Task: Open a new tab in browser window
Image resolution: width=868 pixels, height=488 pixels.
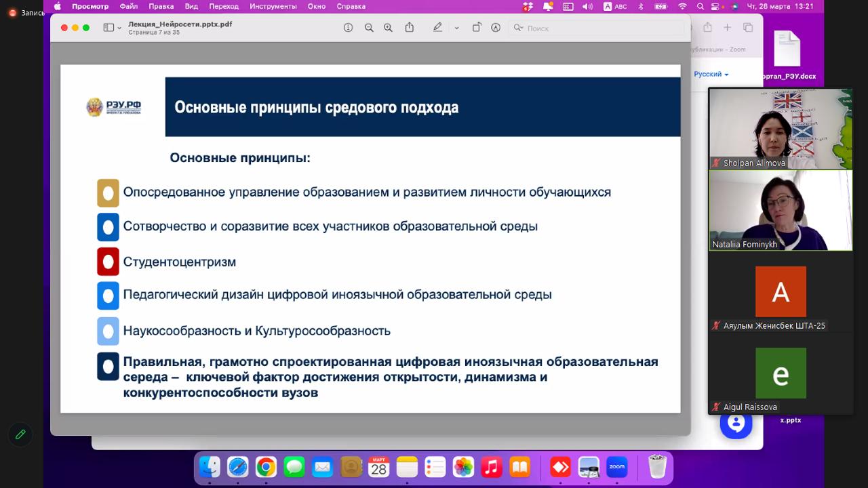Action: 727,28
